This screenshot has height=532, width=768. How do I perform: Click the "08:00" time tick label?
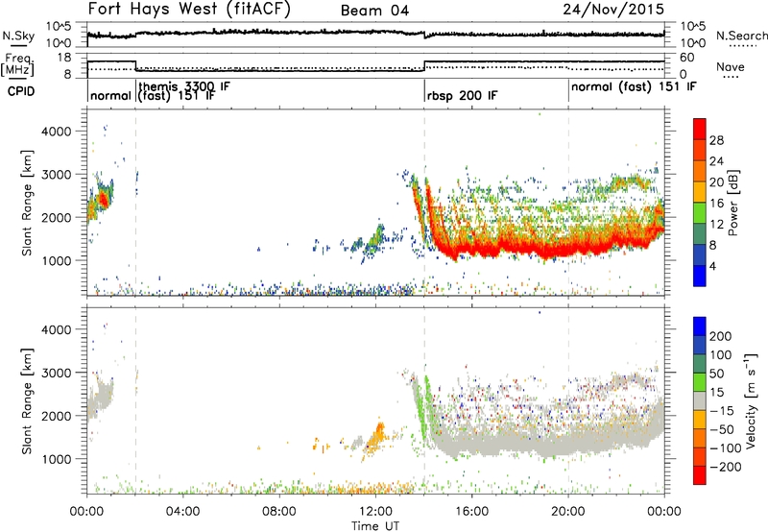(279, 512)
